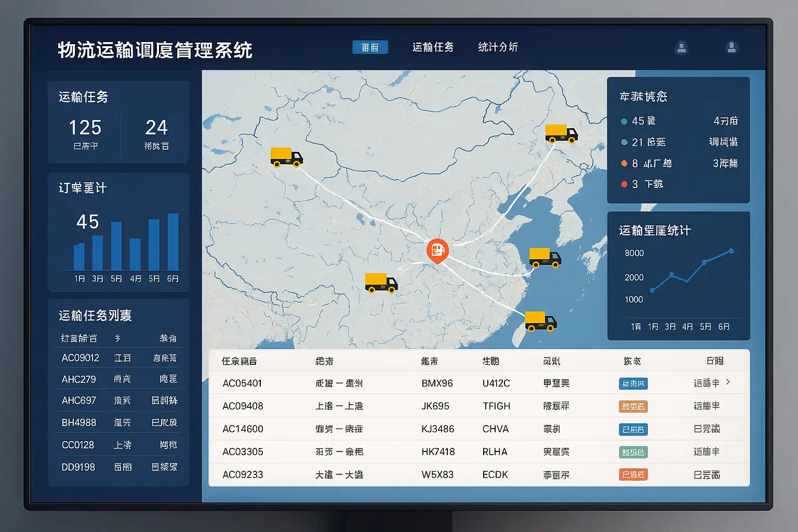Select the truck icon in northwest China

(286, 157)
